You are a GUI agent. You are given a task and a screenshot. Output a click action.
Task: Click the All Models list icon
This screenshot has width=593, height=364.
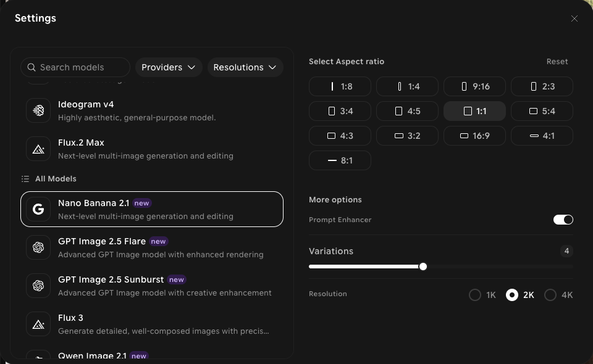[x=25, y=178]
